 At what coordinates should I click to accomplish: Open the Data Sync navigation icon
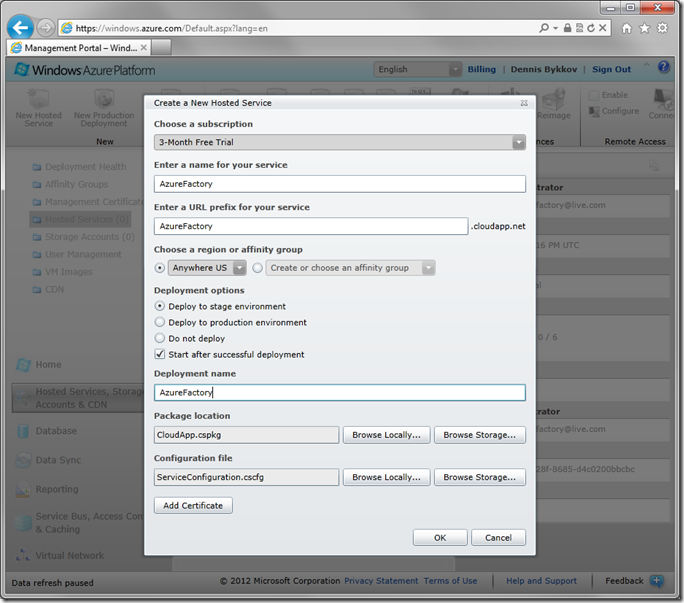click(23, 460)
